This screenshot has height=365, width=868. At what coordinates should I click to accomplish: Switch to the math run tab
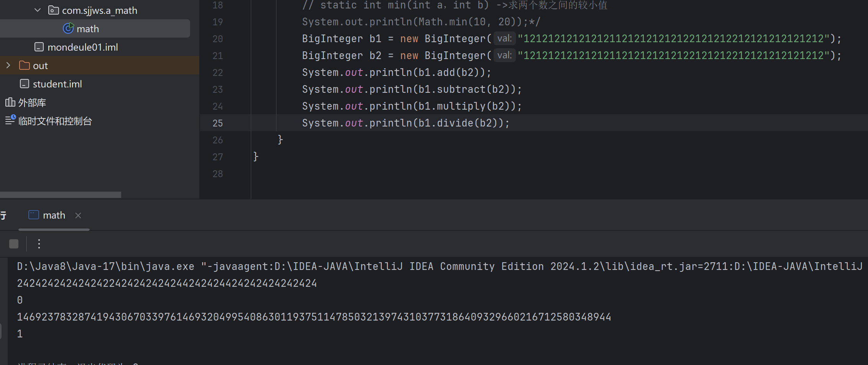(54, 215)
